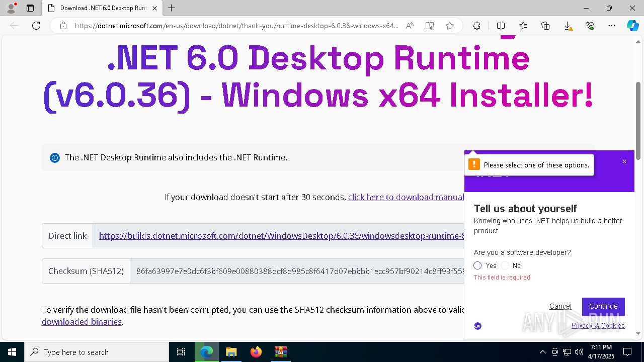This screenshot has width=644, height=362.
Task: Open Task View on taskbar
Action: pyautogui.click(x=181, y=352)
